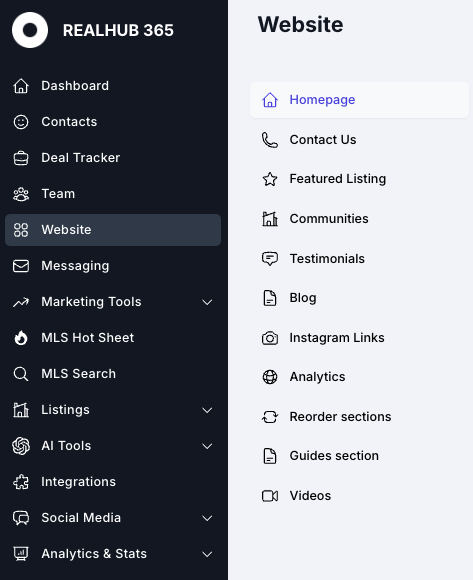Click the Dashboard house icon
Viewport: 473px width, 580px height.
point(21,86)
